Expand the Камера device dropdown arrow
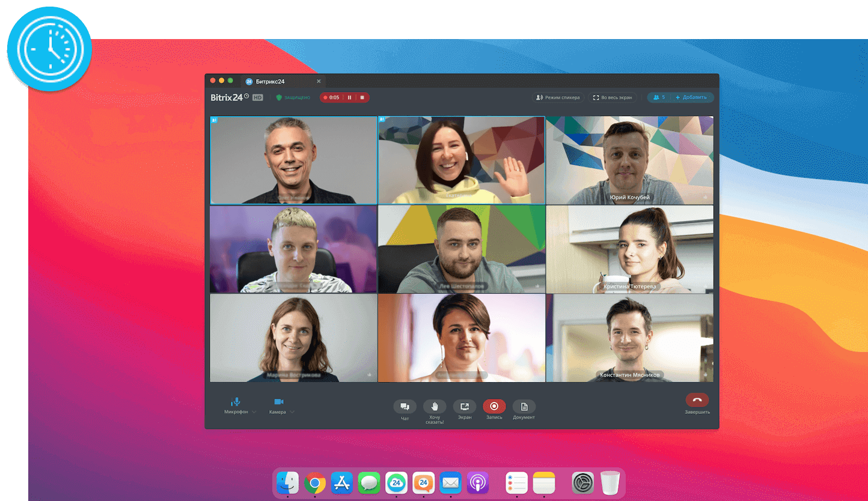 tap(292, 412)
